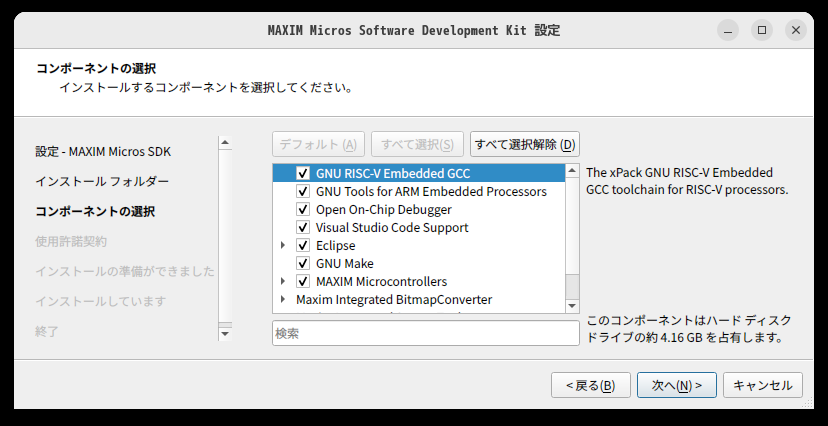Cancel setup with キャンセル button
Viewport: 828px width, 426px height.
pos(763,385)
